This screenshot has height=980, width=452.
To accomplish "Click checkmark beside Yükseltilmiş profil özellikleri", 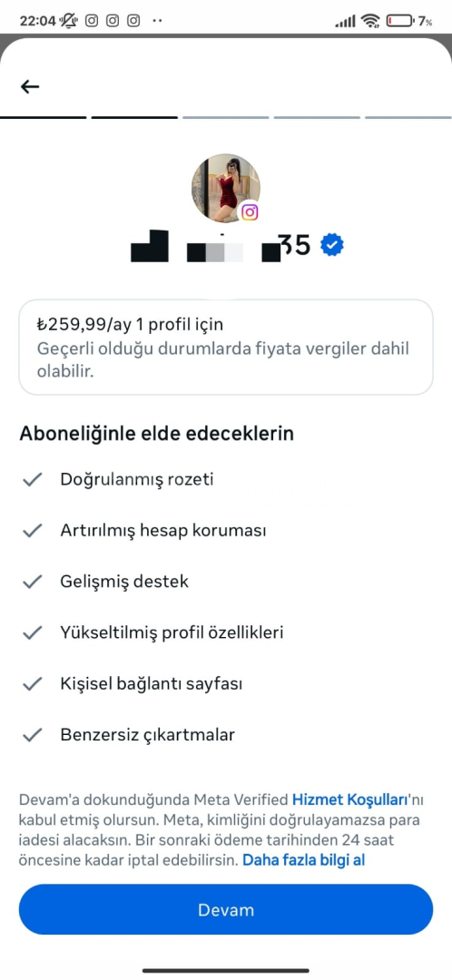I will click(32, 633).
